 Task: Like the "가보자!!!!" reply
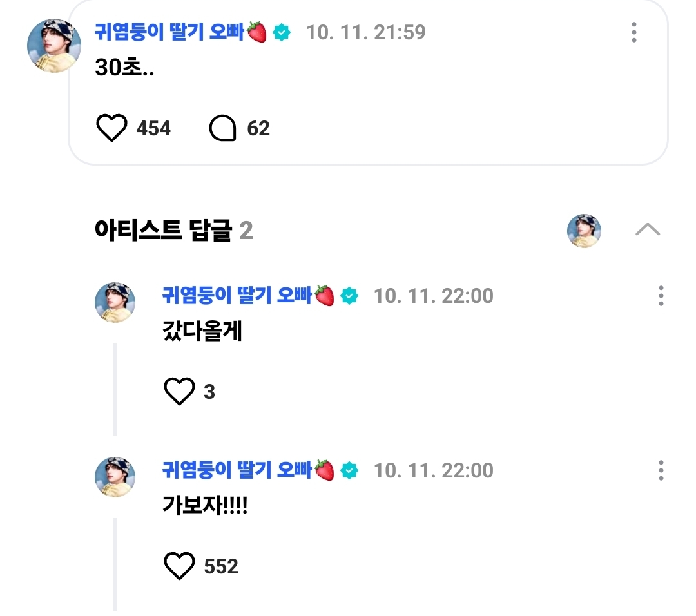tap(179, 566)
